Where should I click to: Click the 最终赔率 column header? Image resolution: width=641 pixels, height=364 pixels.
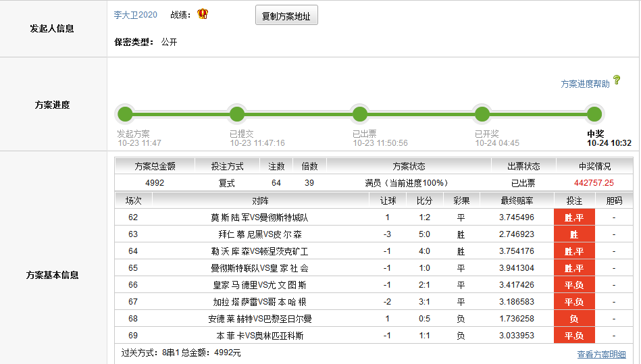(516, 201)
